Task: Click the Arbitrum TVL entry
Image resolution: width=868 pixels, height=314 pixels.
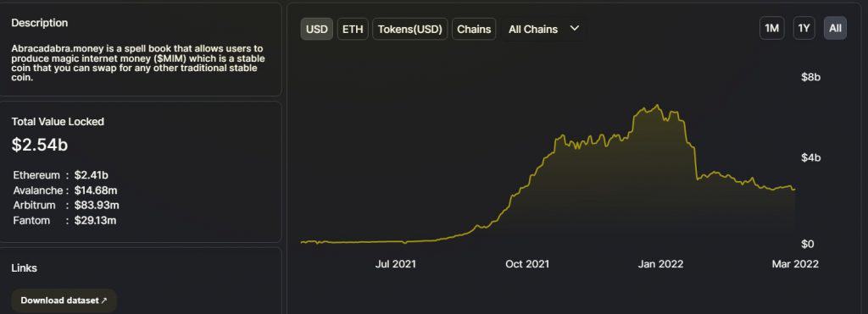Action: pyautogui.click(x=66, y=205)
